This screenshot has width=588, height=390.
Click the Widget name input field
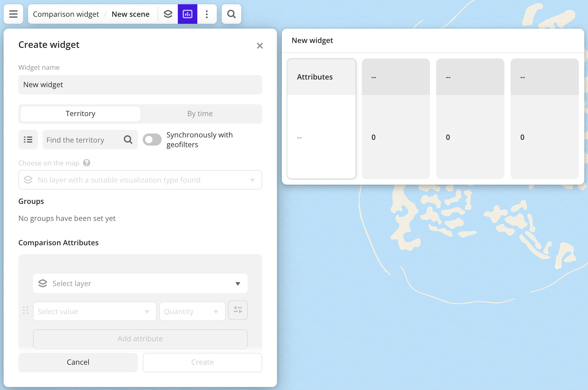click(x=140, y=85)
